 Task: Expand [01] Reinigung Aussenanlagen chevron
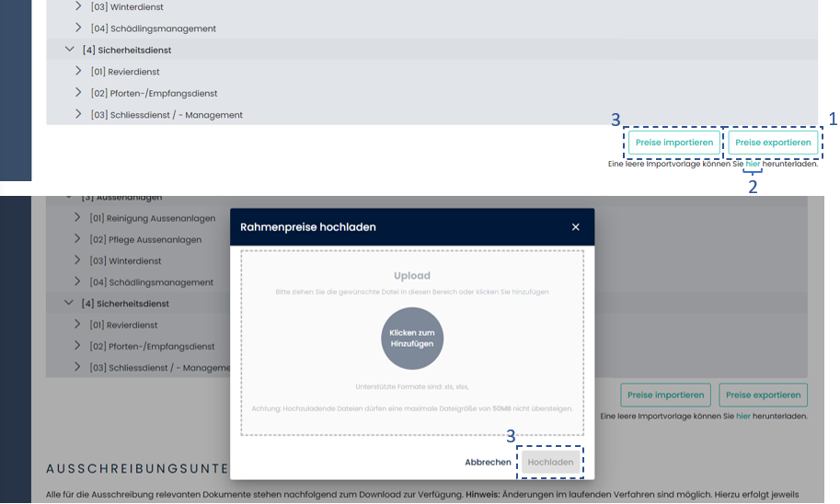pos(78,218)
